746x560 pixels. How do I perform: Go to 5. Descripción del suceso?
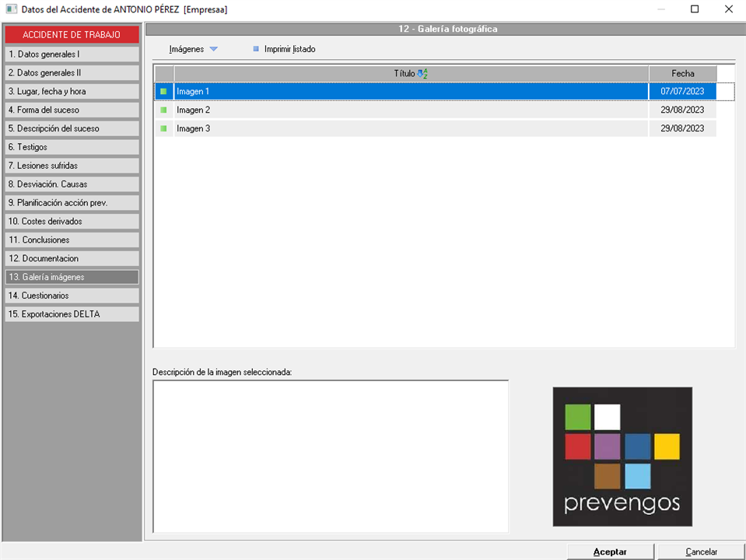tap(72, 128)
